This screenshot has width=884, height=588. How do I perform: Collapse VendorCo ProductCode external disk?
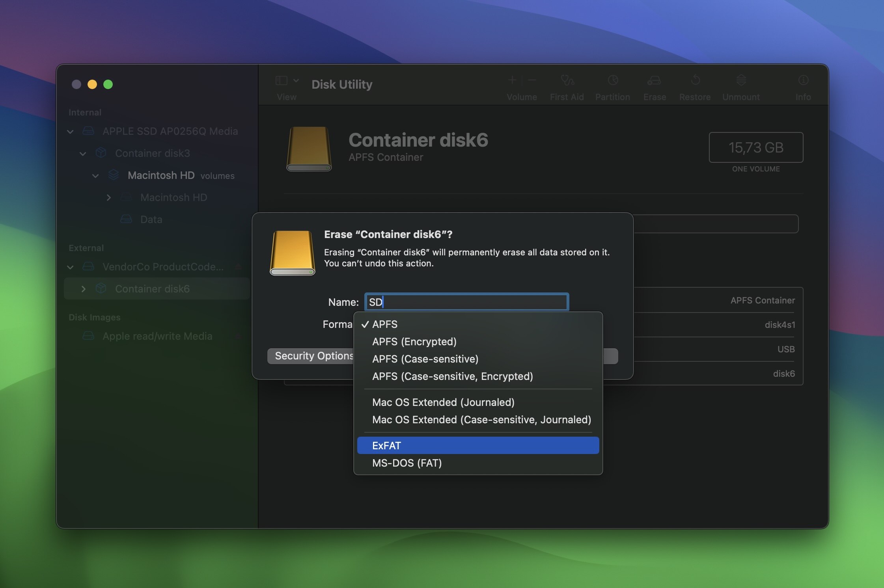coord(70,267)
